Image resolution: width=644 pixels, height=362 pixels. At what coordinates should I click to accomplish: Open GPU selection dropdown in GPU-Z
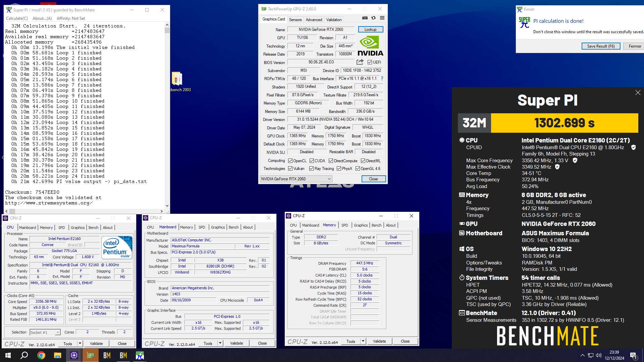pyautogui.click(x=296, y=179)
